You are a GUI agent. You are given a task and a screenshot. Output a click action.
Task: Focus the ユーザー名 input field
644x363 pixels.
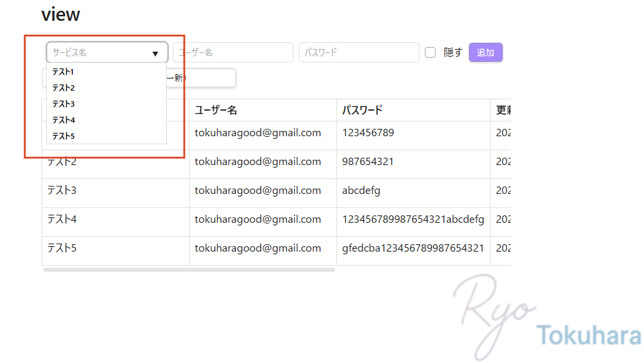point(233,52)
